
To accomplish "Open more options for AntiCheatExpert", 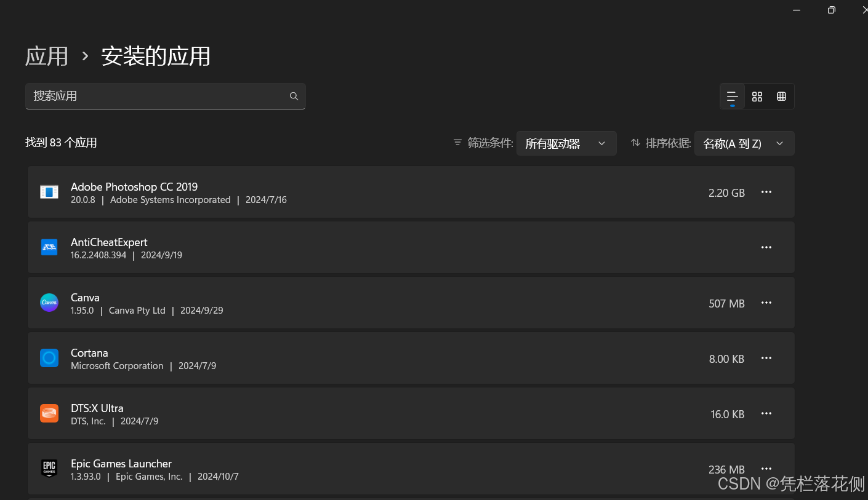I will tap(766, 247).
